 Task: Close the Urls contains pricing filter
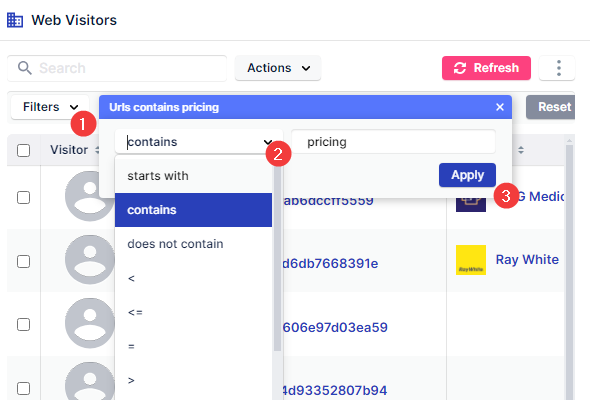pyautogui.click(x=500, y=107)
